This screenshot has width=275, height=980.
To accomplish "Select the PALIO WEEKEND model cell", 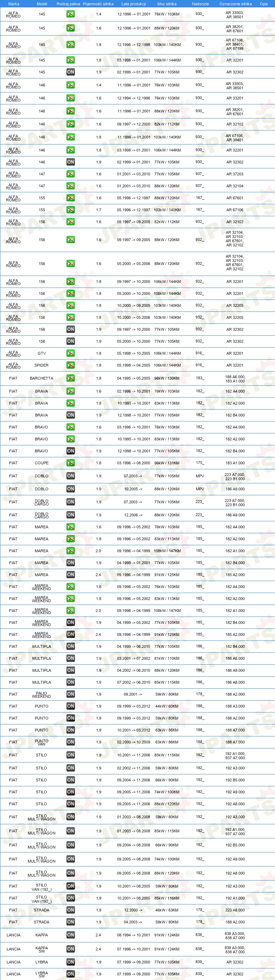I will pos(41,694).
